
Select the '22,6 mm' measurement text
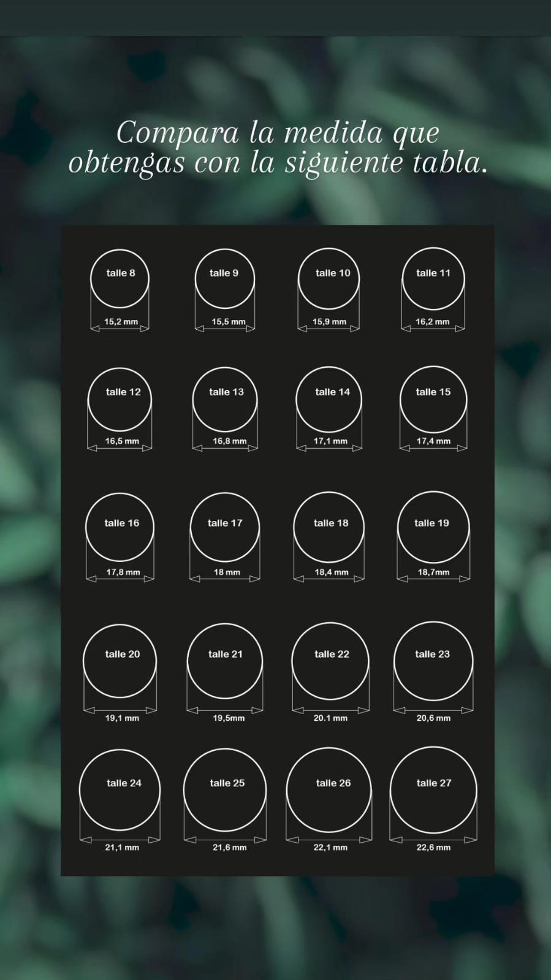click(433, 847)
